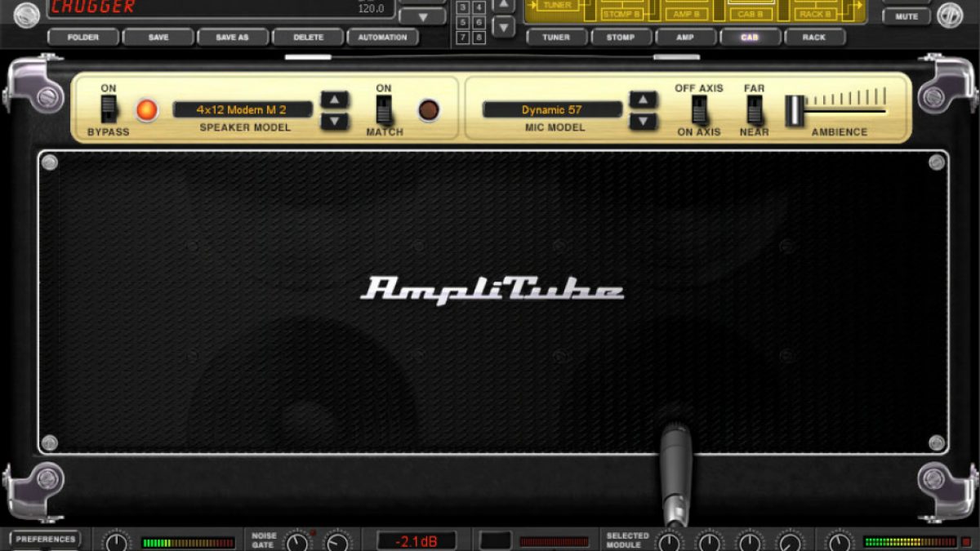The width and height of the screenshot is (980, 551).
Task: Click the AmpliTube logo on the cabinet grille
Action: 492,290
